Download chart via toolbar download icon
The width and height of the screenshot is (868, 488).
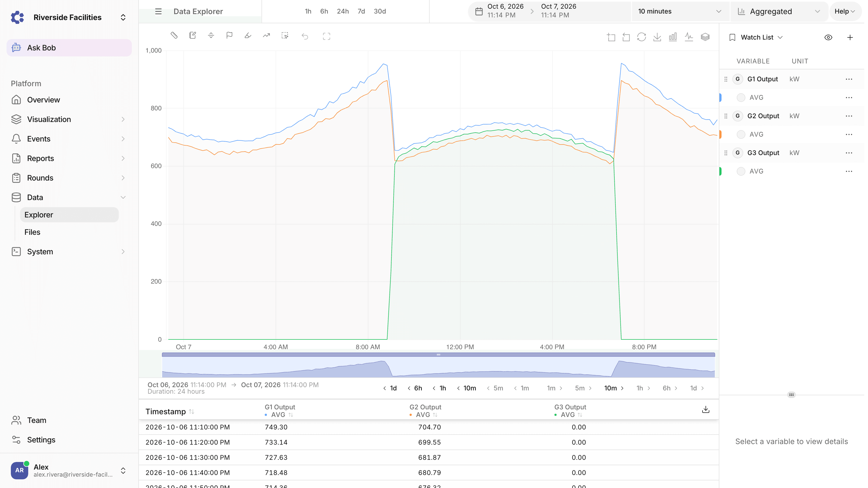click(657, 37)
